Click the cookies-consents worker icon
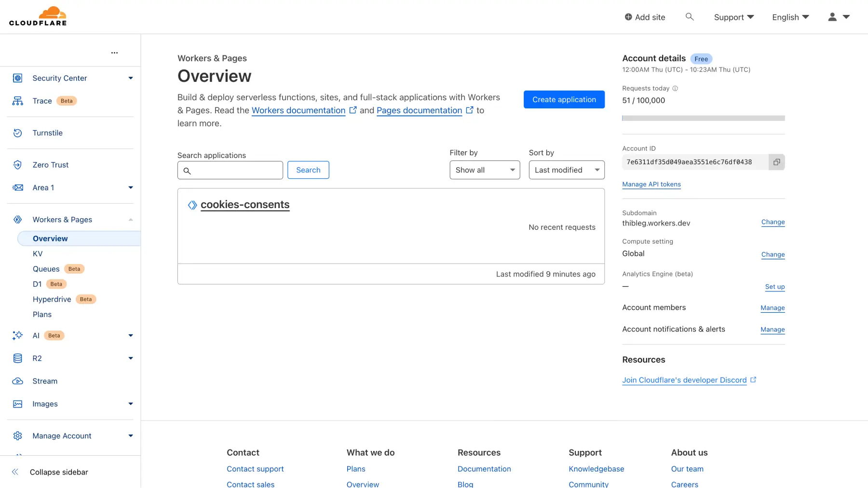 point(192,205)
